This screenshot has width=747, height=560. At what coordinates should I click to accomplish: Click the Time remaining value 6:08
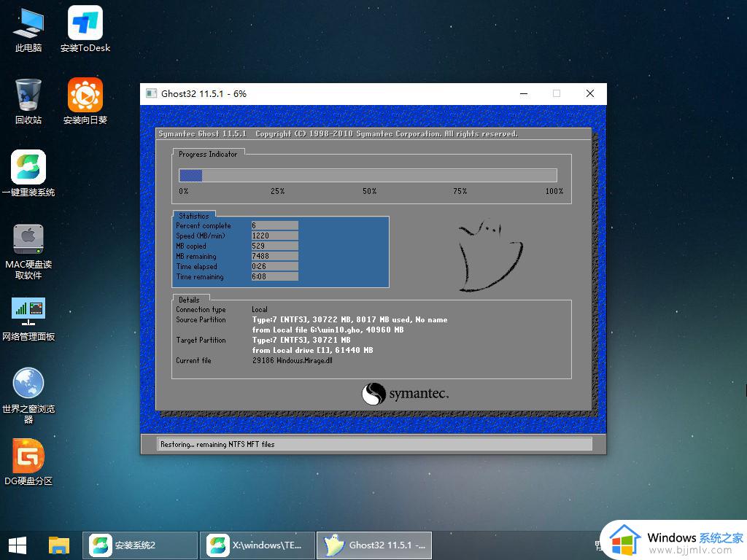(275, 276)
